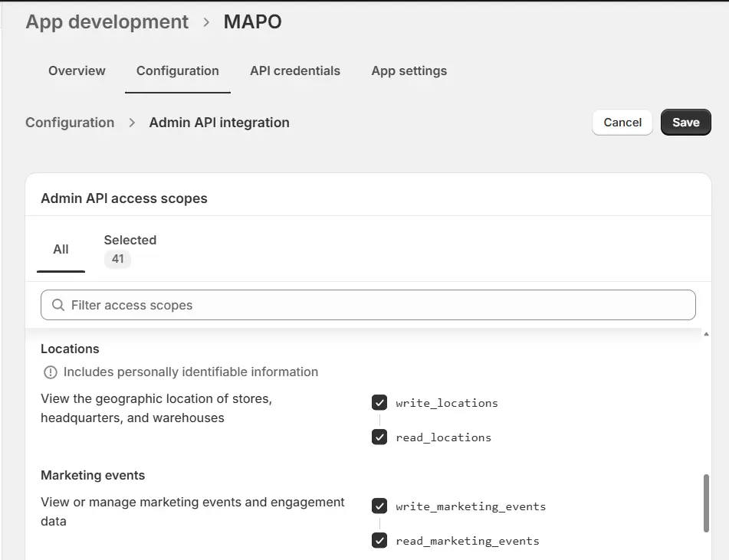Click the 41 selected count badge
729x560 pixels.
(x=117, y=259)
